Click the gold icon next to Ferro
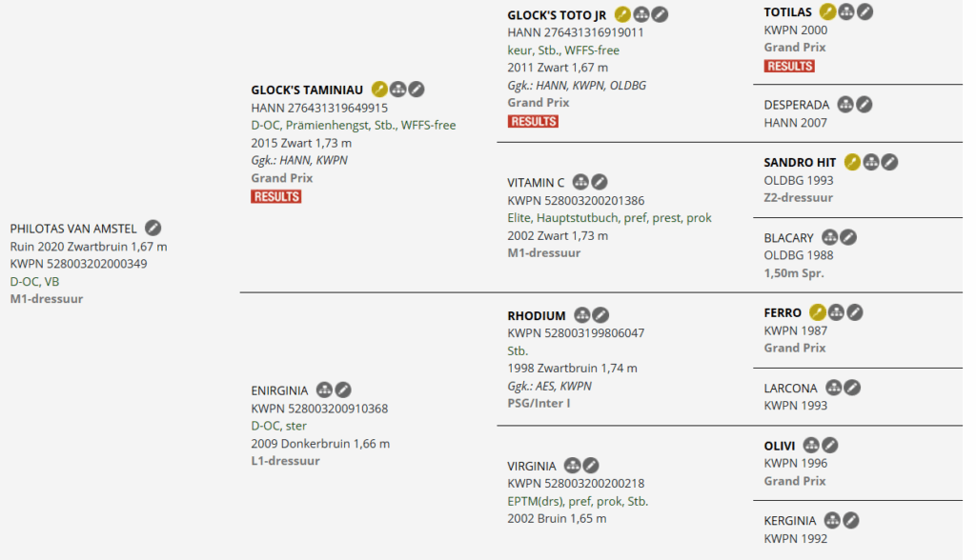This screenshot has width=976, height=560. point(817,312)
